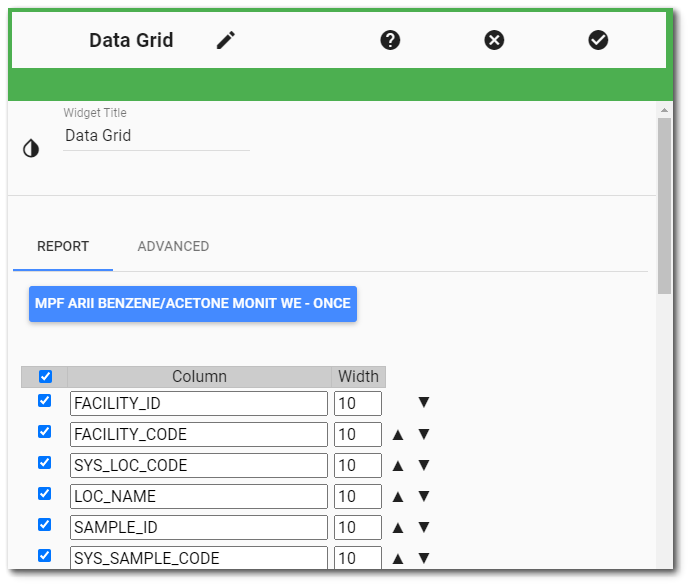The height and width of the screenshot is (585, 689).
Task: Uncheck the SYS_LOC_CODE column checkbox
Action: tap(44, 462)
